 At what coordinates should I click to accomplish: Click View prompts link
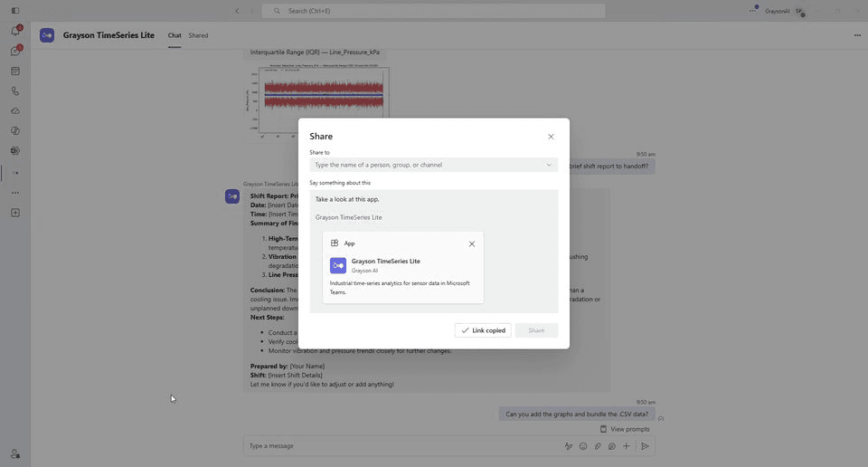tap(625, 429)
